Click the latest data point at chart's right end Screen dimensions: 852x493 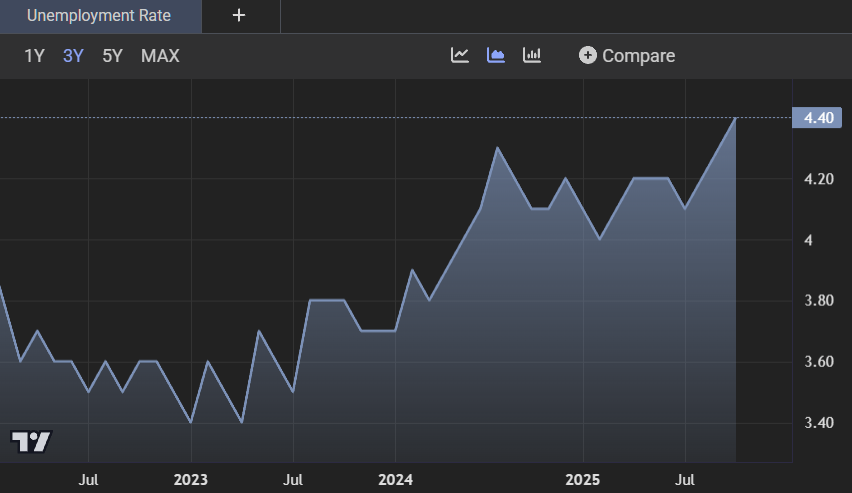click(x=736, y=119)
